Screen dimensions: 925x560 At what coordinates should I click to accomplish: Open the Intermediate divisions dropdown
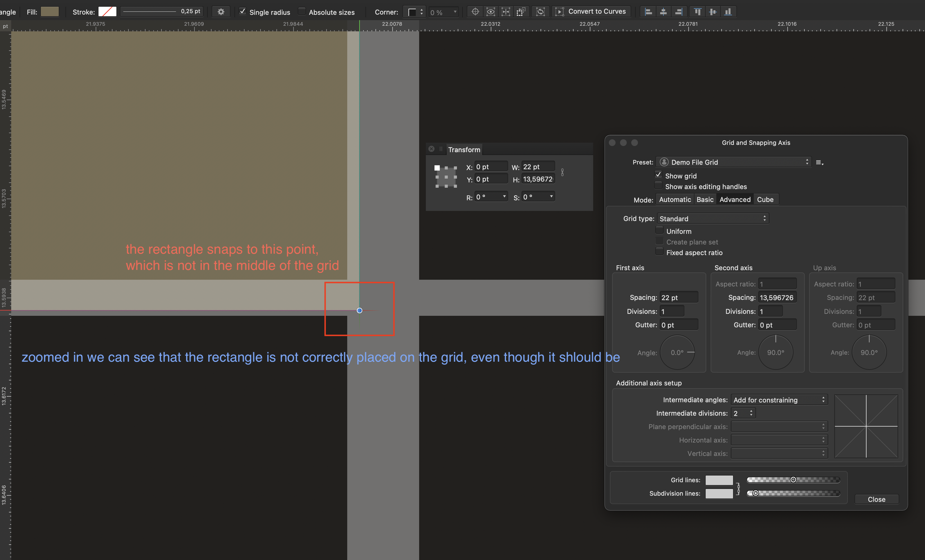[743, 413]
